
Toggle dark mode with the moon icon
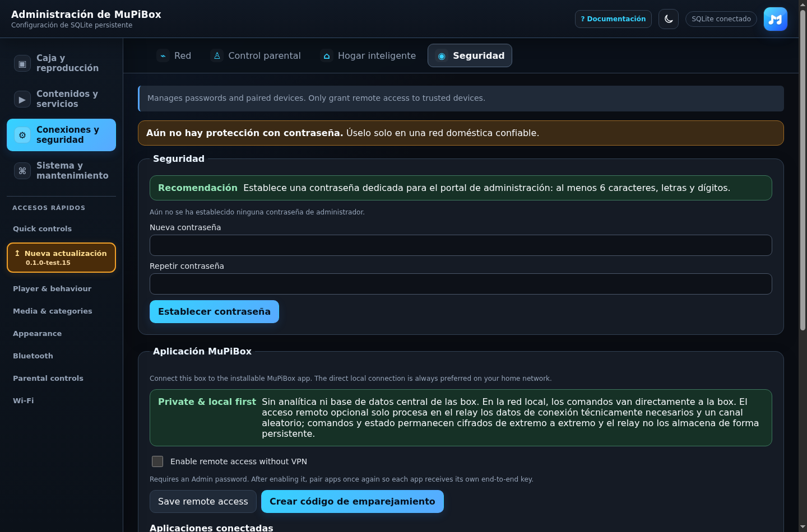669,19
